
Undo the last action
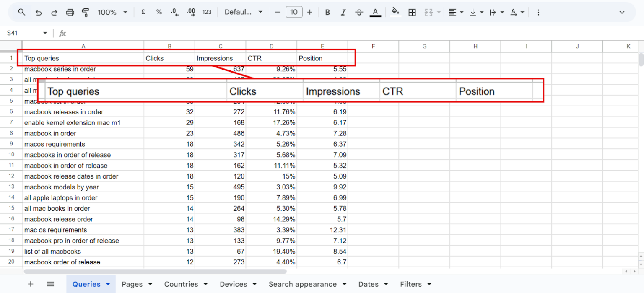pos(39,13)
